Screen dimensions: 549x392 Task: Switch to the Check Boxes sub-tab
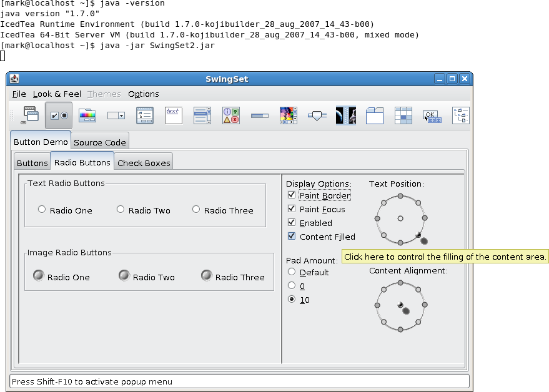point(144,163)
